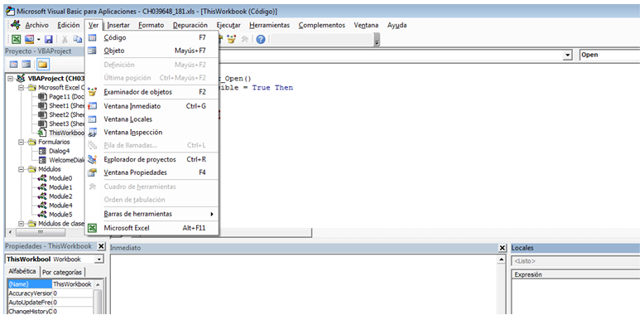Click the View Code icon in Project panel
This screenshot has height=320, width=644.
13,64
